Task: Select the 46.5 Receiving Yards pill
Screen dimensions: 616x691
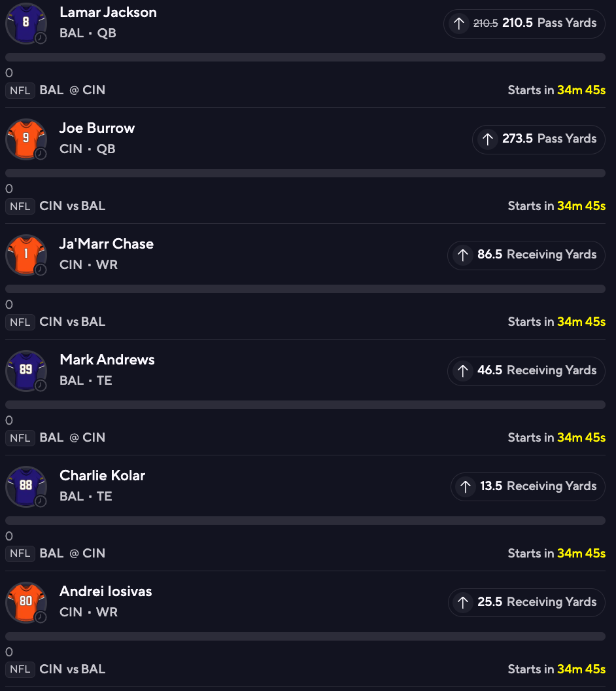Action: click(x=526, y=371)
